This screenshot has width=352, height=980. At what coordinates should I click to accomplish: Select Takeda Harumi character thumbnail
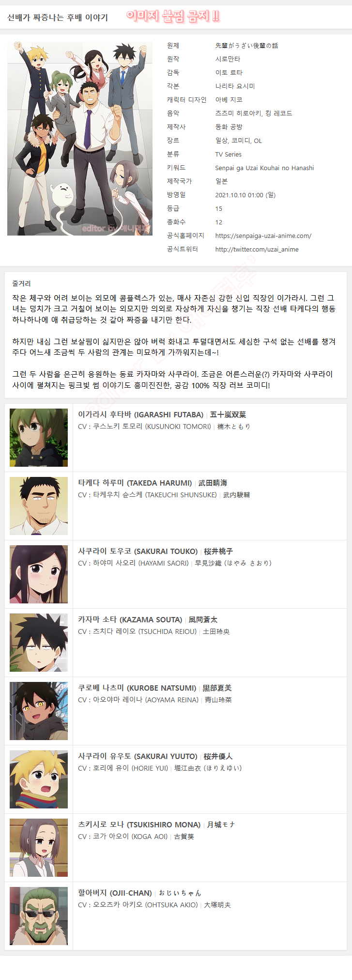39,506
